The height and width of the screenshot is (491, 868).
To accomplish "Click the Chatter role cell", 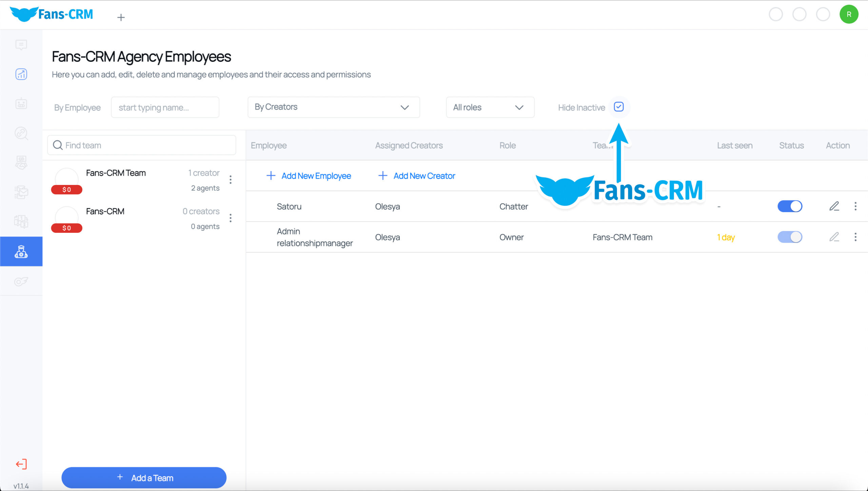I will coord(514,206).
